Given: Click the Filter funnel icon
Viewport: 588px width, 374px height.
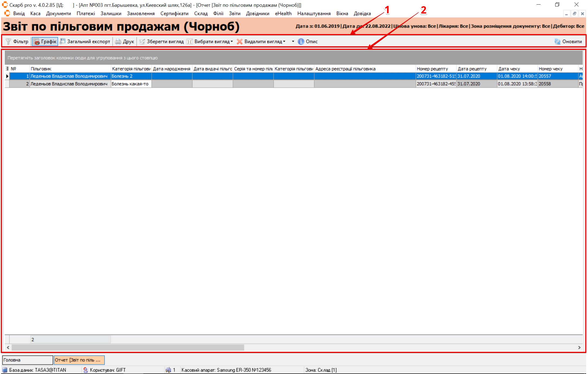Looking at the screenshot, I should [8, 41].
